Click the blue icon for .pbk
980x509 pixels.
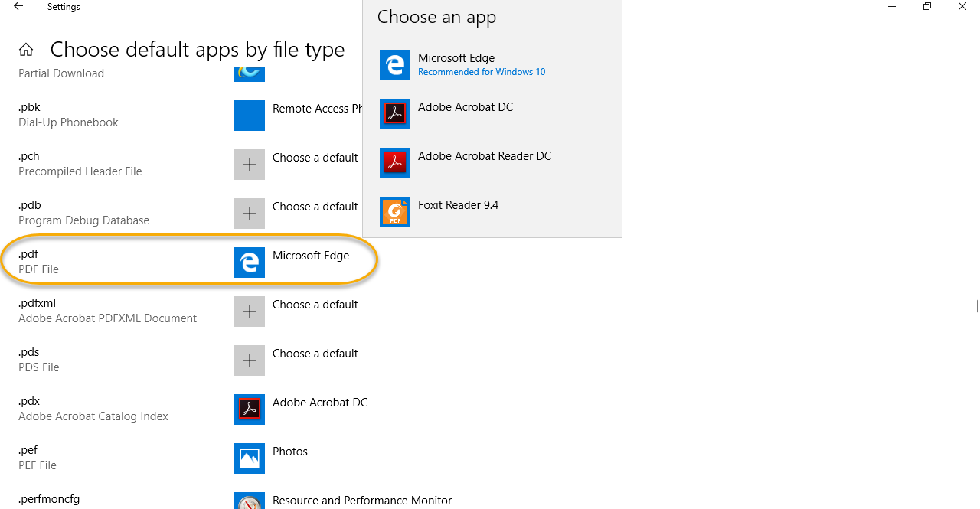[x=250, y=116]
